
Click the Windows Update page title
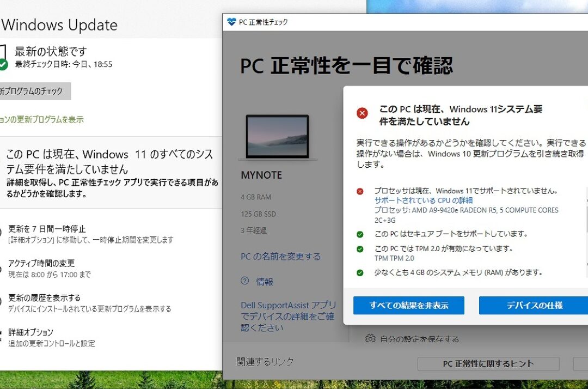59,25
